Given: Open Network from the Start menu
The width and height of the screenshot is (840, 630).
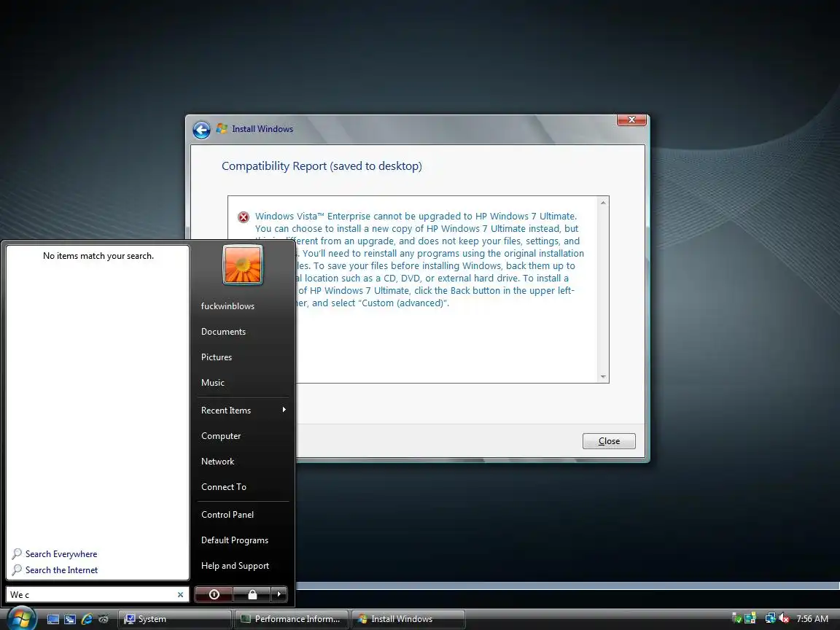Looking at the screenshot, I should pyautogui.click(x=217, y=462).
